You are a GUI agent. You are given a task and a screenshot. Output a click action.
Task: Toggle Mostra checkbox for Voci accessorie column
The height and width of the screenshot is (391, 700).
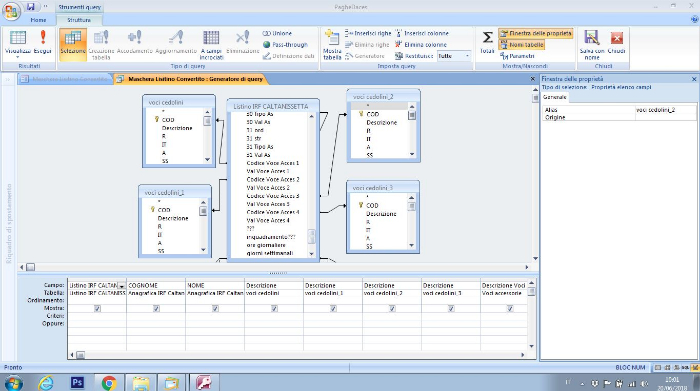click(x=510, y=308)
